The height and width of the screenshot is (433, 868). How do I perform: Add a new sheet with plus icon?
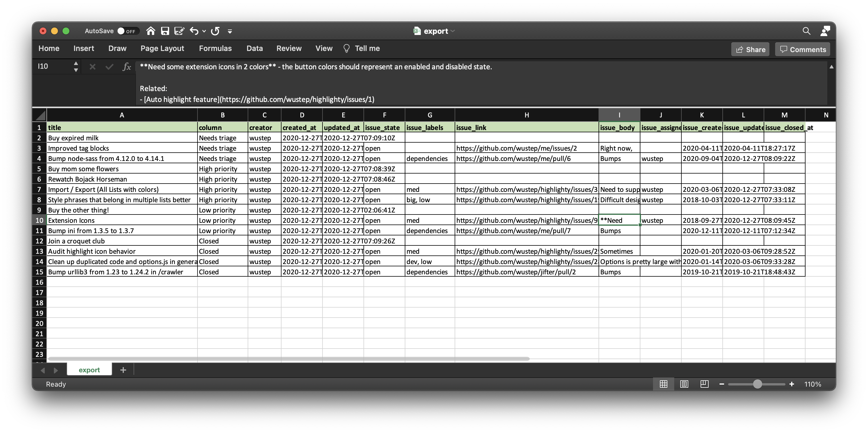click(x=123, y=370)
